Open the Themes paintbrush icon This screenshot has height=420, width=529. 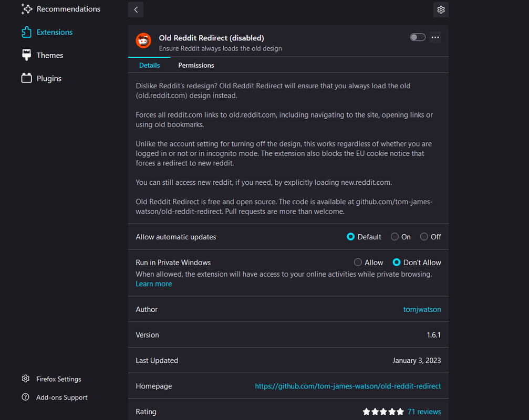click(27, 55)
